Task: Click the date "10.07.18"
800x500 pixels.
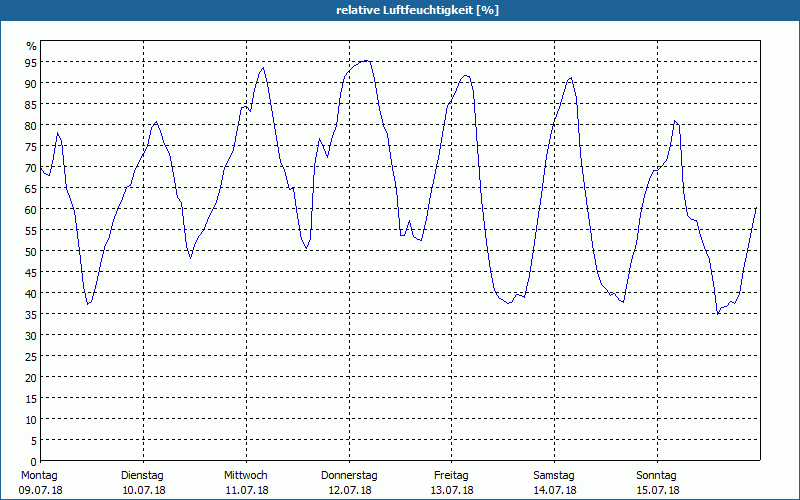Action: coord(144,490)
